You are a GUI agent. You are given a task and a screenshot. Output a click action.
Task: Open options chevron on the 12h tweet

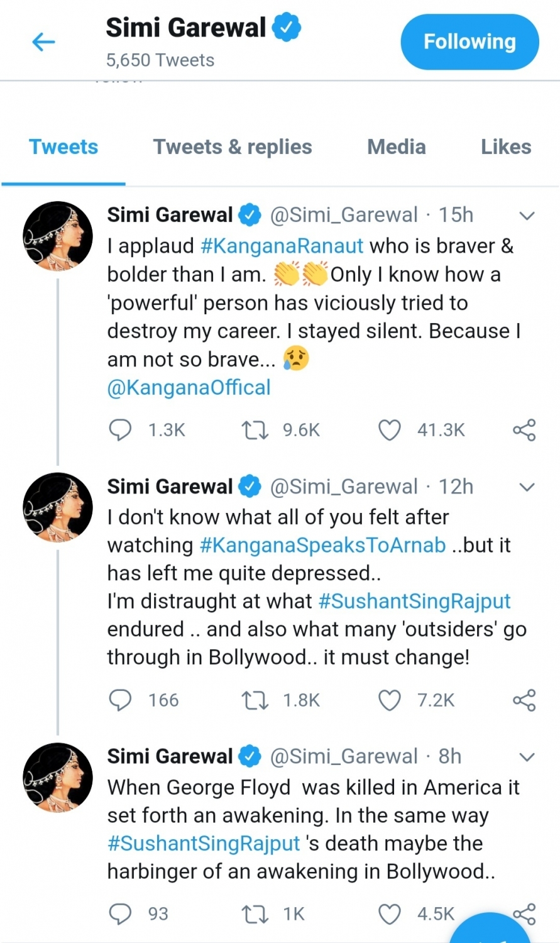click(527, 487)
